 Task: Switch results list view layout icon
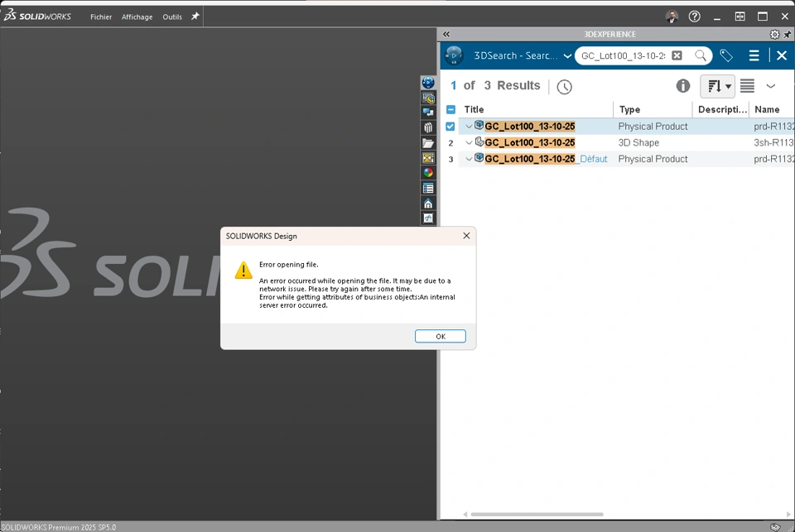747,85
